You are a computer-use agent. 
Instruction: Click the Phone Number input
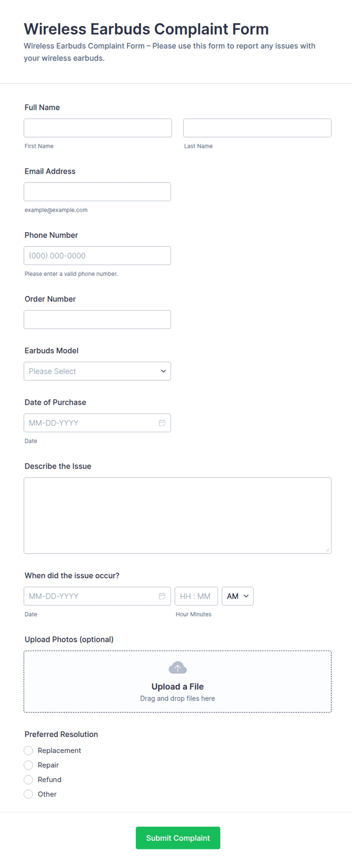click(x=97, y=256)
